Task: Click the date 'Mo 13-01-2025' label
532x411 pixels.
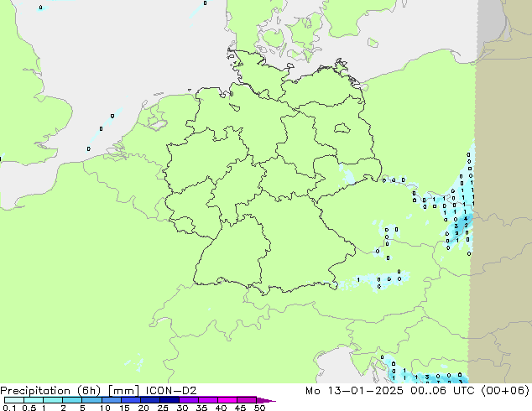Action: [x=355, y=391]
